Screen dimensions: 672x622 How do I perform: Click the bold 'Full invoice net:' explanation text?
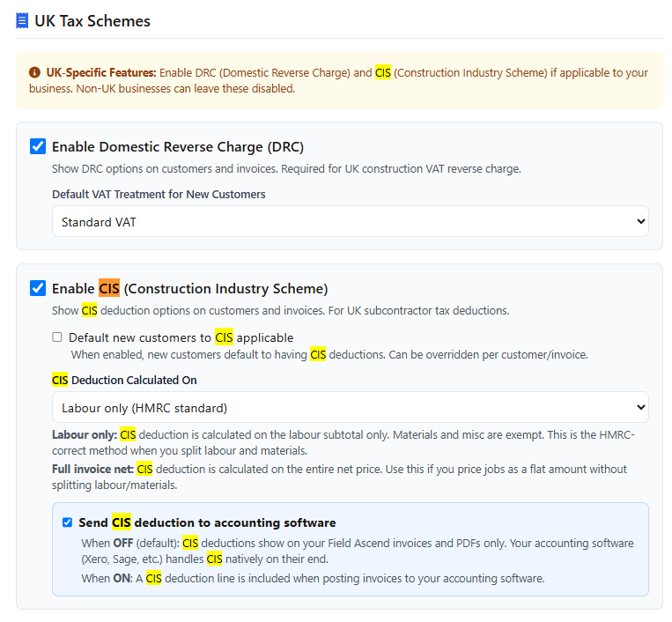[x=92, y=469]
